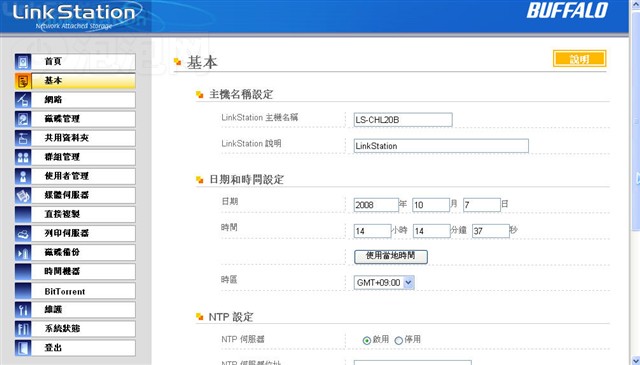Click the 主機名稱設定 section heading
Screen dimensions: 640x365
[241, 95]
